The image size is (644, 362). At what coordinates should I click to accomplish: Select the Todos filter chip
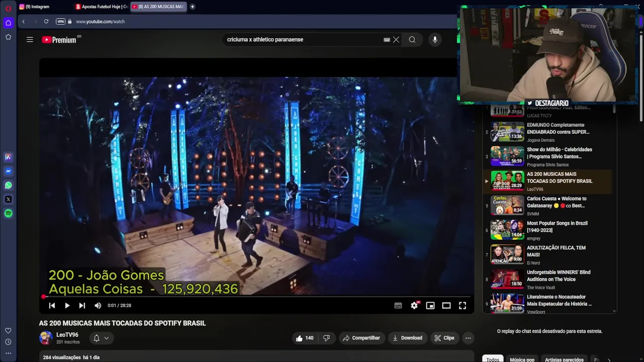click(493, 359)
